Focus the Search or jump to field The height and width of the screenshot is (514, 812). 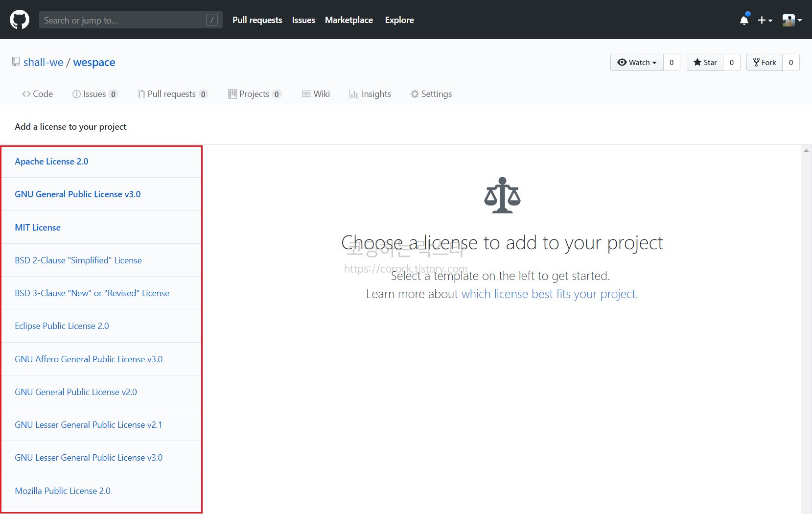(x=131, y=20)
